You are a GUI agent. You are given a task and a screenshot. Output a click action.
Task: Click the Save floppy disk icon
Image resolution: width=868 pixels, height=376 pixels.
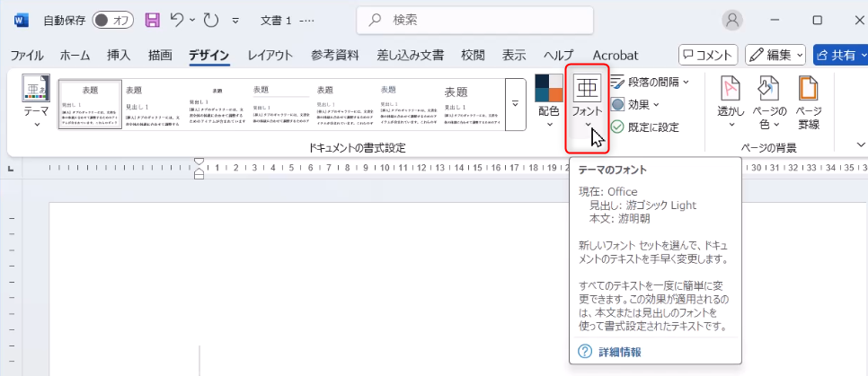tap(153, 20)
